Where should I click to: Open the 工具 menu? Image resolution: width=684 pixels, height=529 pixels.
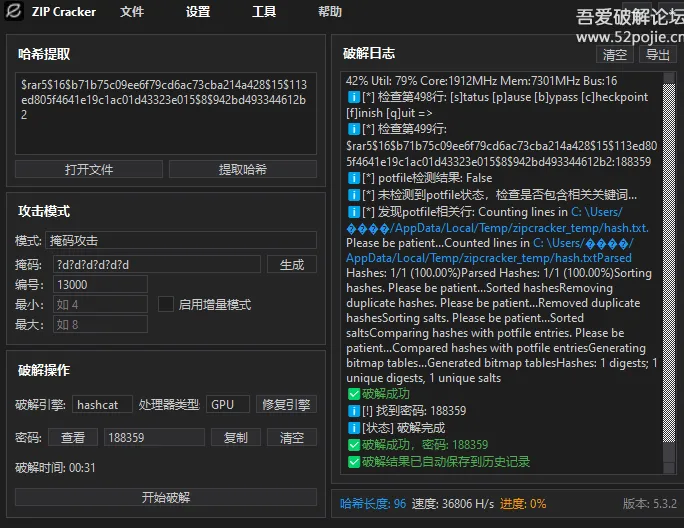tap(264, 12)
